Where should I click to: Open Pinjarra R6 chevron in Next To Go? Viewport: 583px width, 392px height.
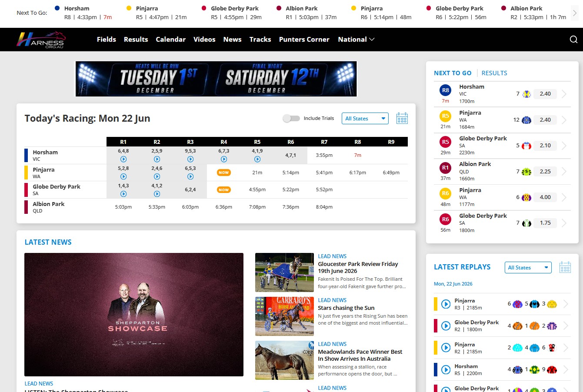tap(564, 197)
